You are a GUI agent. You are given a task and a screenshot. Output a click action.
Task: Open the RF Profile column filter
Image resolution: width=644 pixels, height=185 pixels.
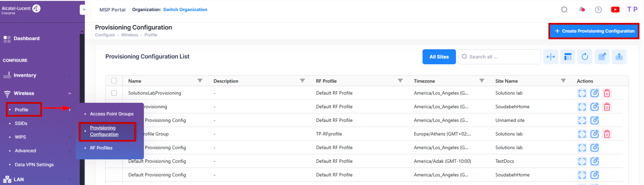click(400, 81)
